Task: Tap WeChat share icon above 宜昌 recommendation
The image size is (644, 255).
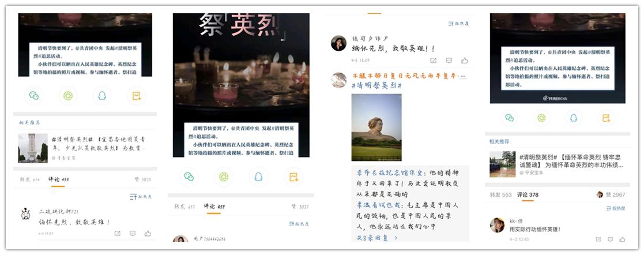Action: pos(33,96)
